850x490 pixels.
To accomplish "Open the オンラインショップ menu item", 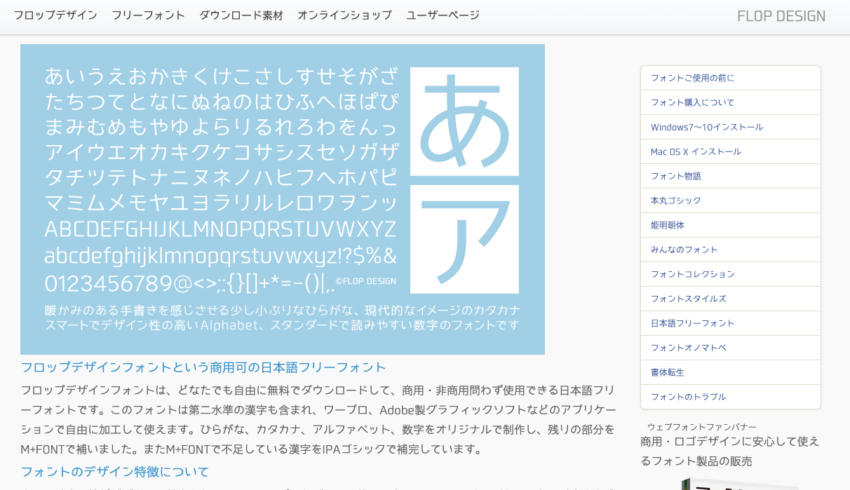I will click(x=344, y=15).
